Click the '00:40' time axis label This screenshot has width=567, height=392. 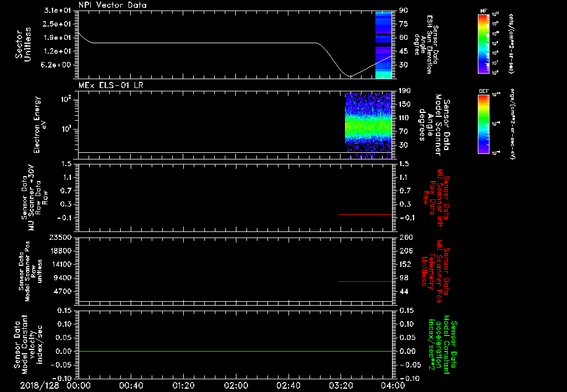[x=131, y=385]
